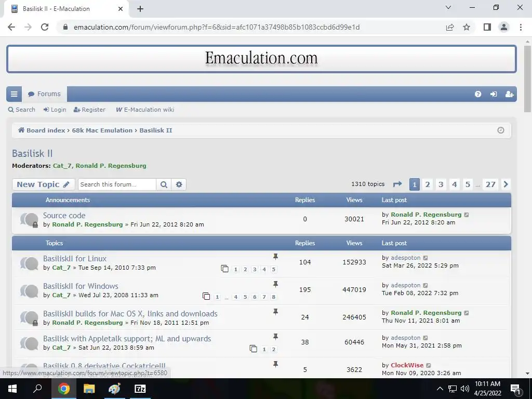Screen dimensions: 532x399
Task: Open the E-Maculation wiki link
Action: tap(145, 110)
